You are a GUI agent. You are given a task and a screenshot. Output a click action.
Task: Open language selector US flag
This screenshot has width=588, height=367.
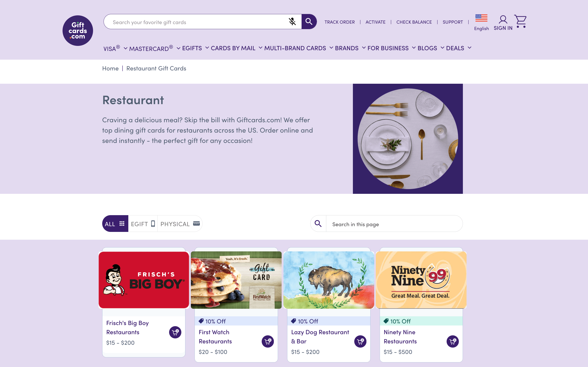coord(481,18)
